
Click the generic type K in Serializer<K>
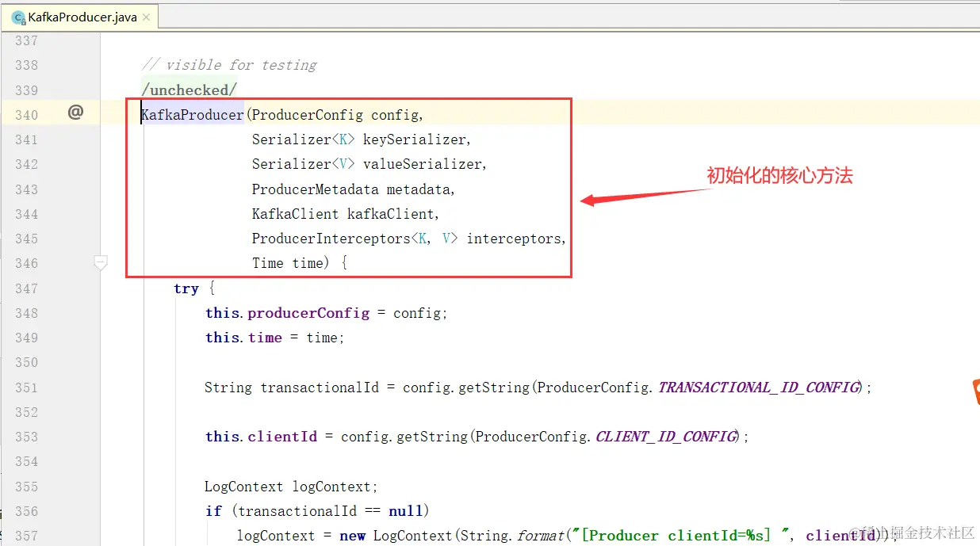pos(343,139)
